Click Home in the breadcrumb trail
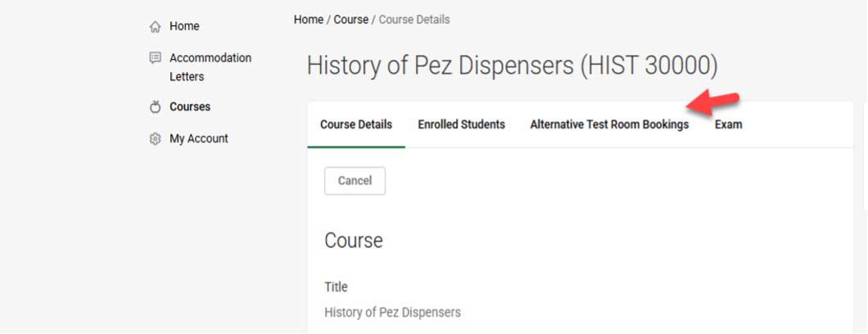The height and width of the screenshot is (334, 868). pos(309,20)
